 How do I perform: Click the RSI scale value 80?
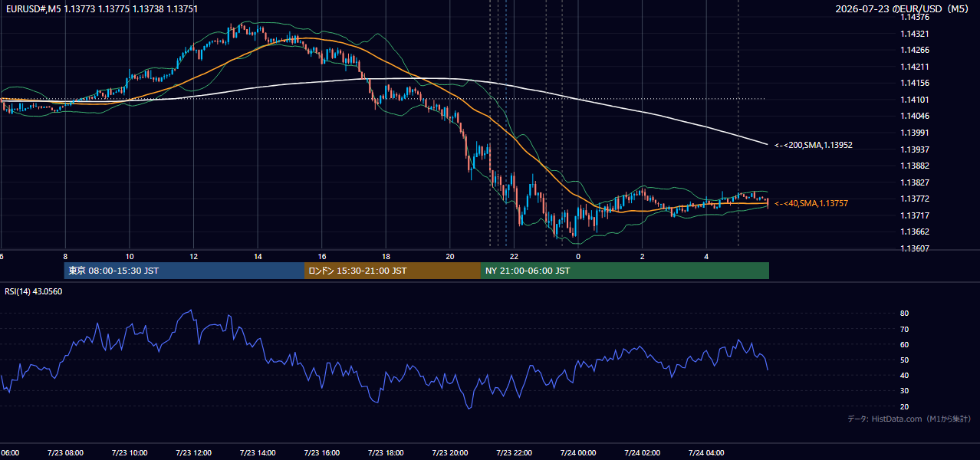(905, 314)
